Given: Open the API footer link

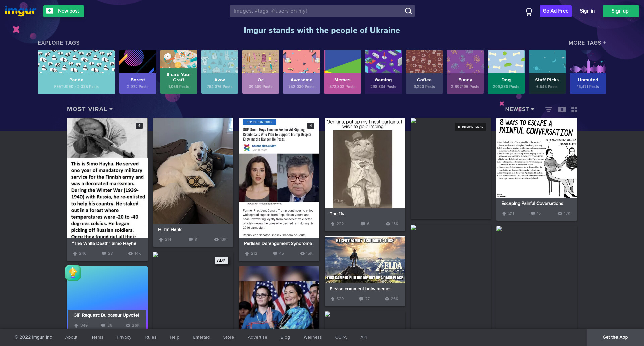Looking at the screenshot, I should tap(364, 337).
